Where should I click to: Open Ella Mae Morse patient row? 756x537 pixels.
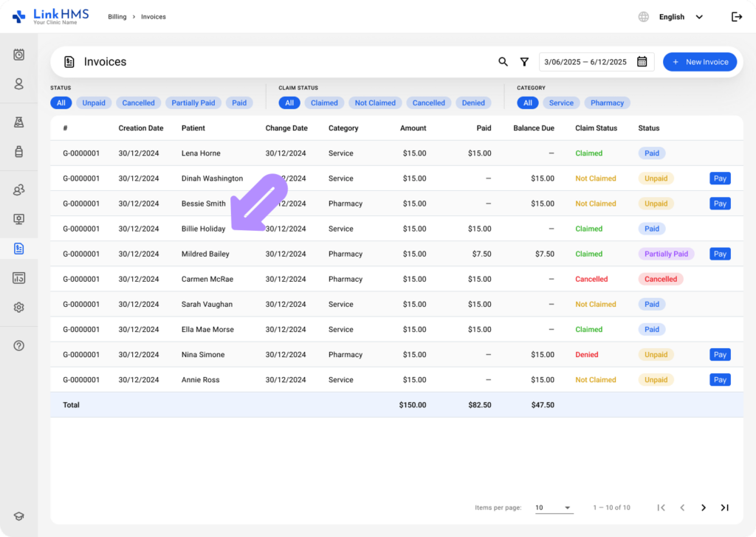tap(396, 330)
